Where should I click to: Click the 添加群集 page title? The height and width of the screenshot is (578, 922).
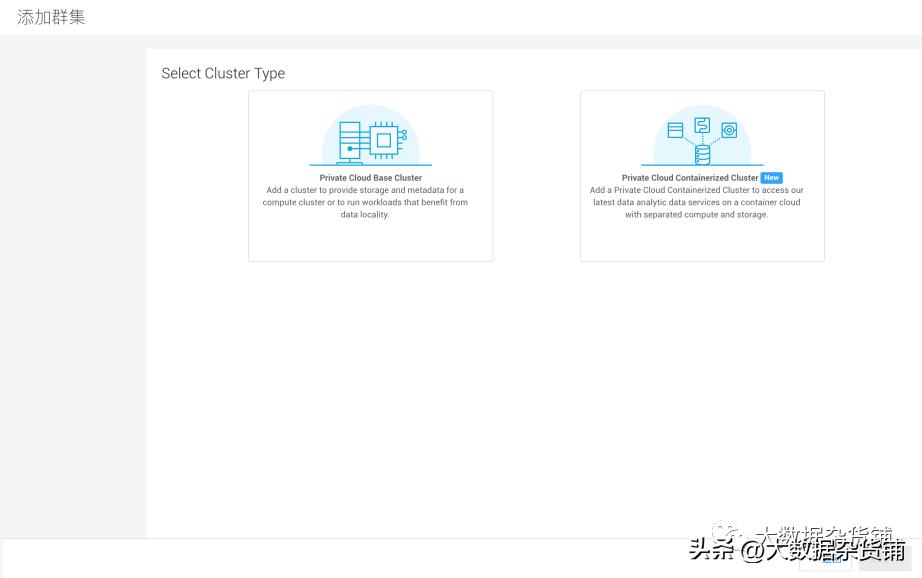coord(51,16)
